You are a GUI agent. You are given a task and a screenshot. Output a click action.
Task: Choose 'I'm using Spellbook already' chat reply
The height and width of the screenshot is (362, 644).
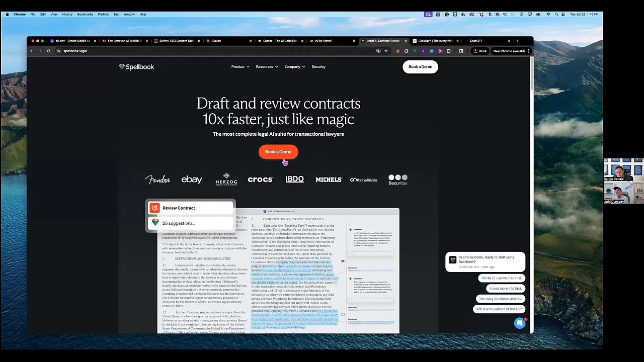[x=500, y=299]
